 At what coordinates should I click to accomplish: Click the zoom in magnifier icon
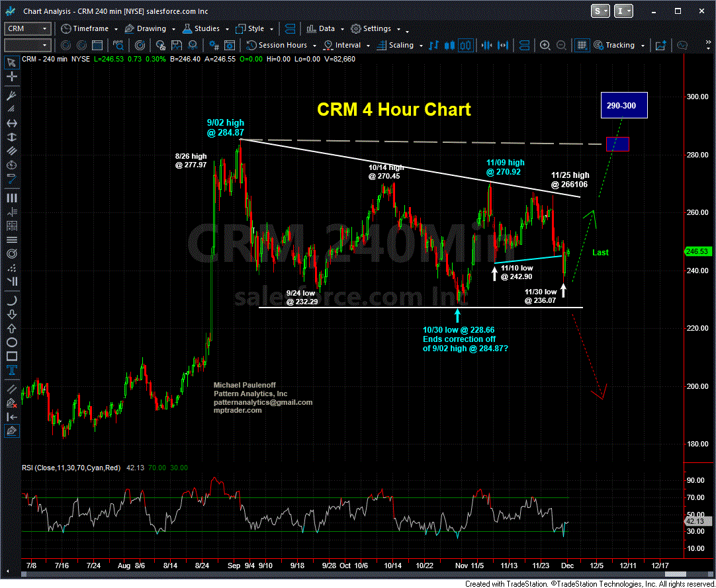(x=545, y=45)
